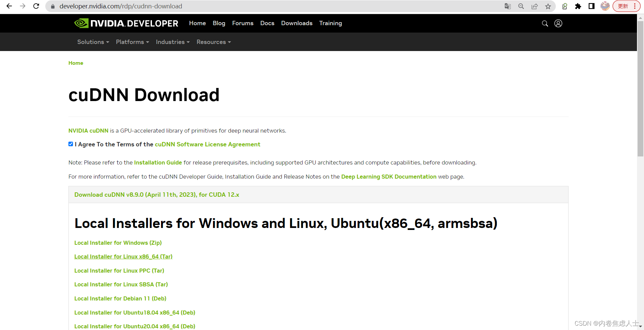Reload the page with the refresh icon
The height and width of the screenshot is (330, 644).
(x=36, y=6)
